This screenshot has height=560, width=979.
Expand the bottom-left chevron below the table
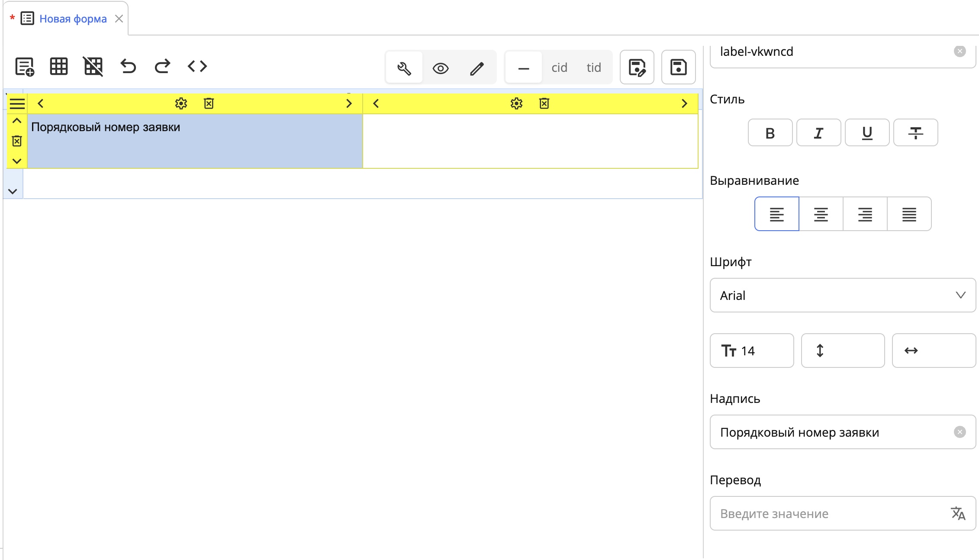pyautogui.click(x=13, y=191)
